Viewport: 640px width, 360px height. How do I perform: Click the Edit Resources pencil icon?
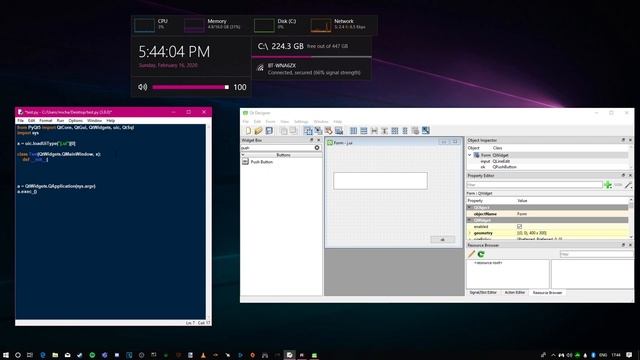471,254
